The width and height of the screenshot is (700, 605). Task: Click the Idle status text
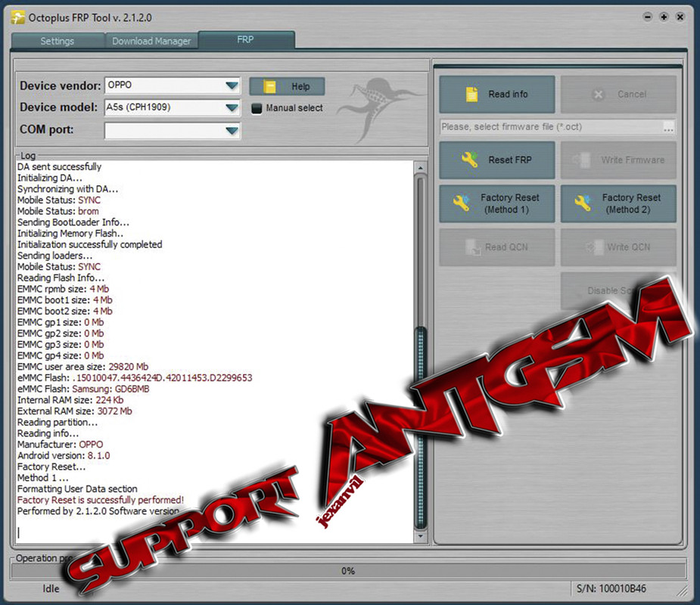tap(51, 588)
